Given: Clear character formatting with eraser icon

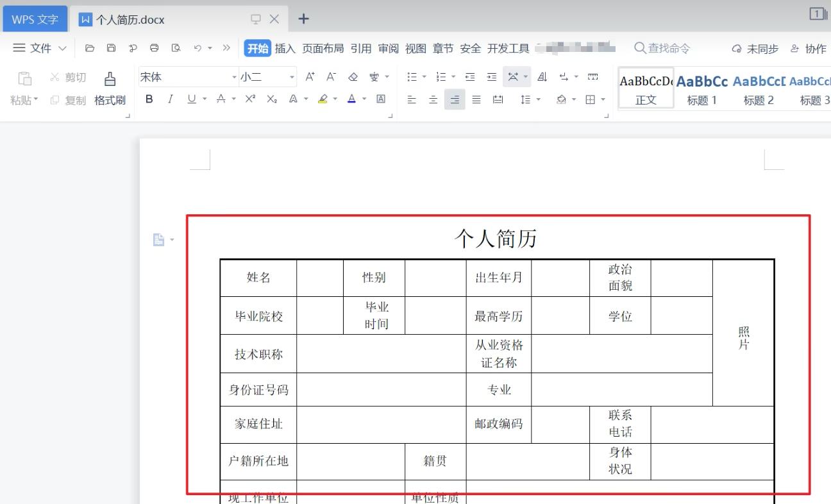Looking at the screenshot, I should (x=352, y=76).
